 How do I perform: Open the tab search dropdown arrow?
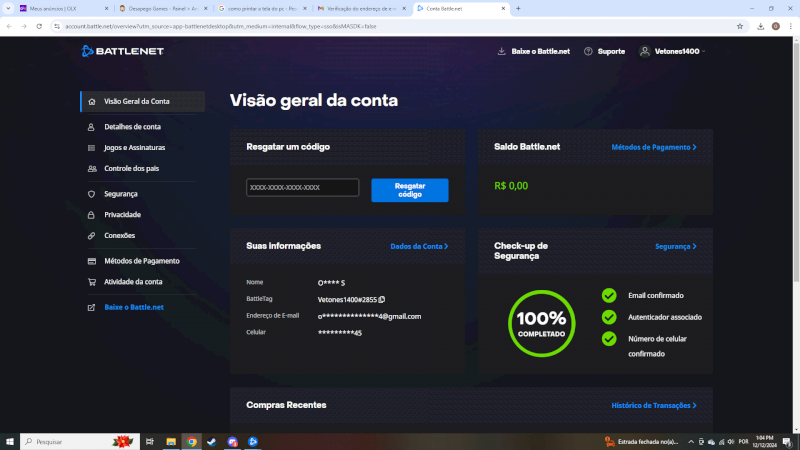[8, 8]
